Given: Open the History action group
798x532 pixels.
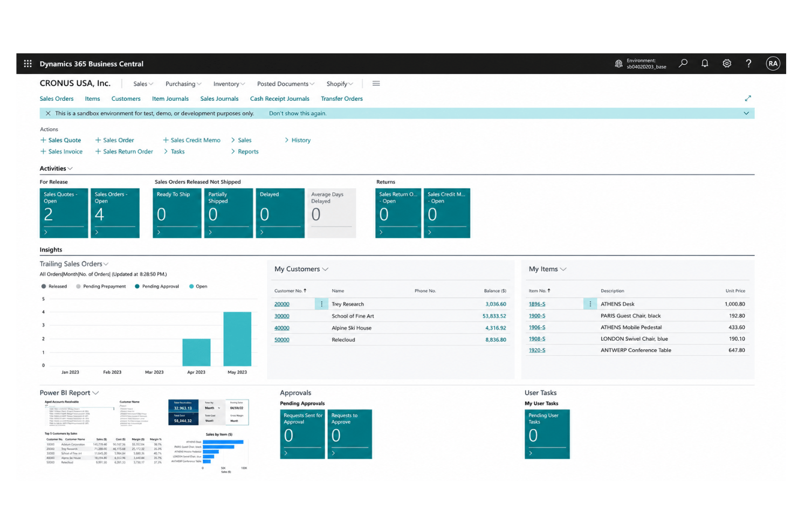Looking at the screenshot, I should click(x=298, y=140).
